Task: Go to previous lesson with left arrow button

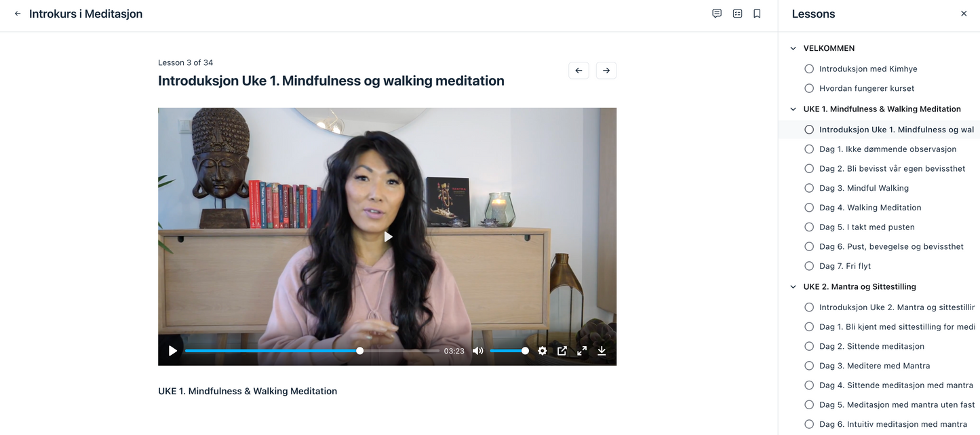Action: (579, 71)
